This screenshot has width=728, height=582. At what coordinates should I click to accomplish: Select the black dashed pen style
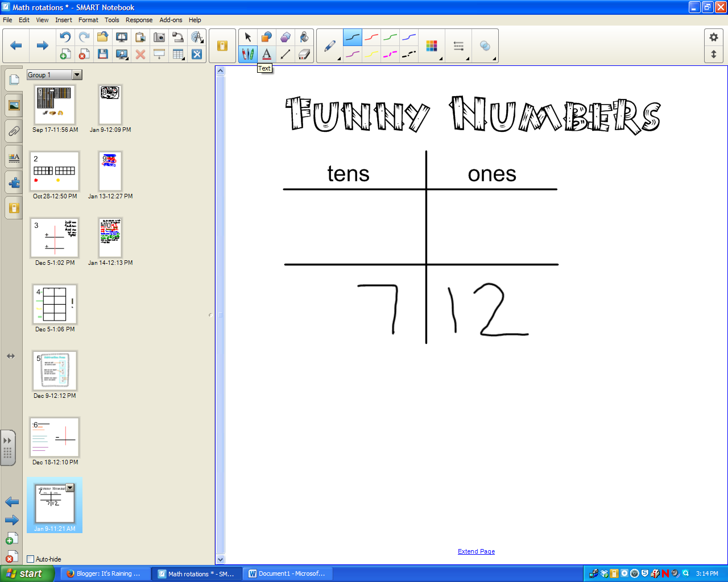click(x=409, y=55)
